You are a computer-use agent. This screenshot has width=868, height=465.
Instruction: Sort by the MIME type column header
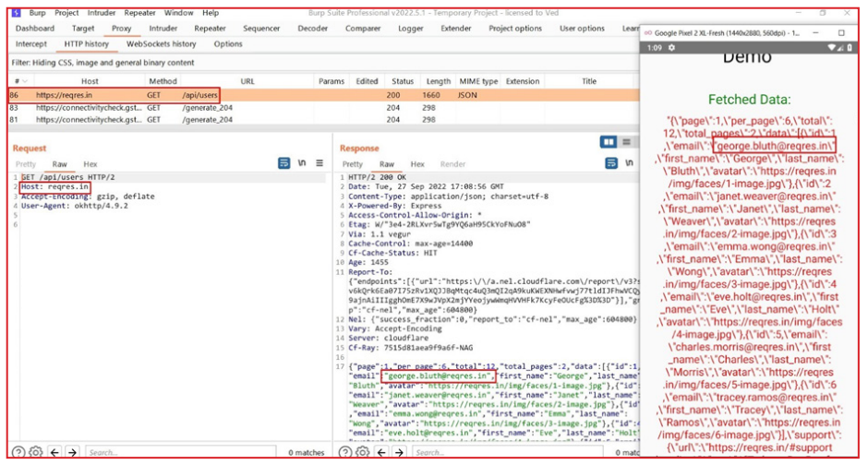tap(478, 81)
